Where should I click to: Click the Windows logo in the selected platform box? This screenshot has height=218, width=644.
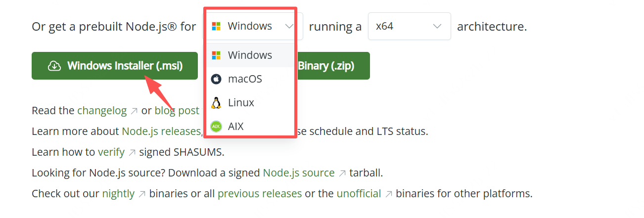pyautogui.click(x=216, y=26)
